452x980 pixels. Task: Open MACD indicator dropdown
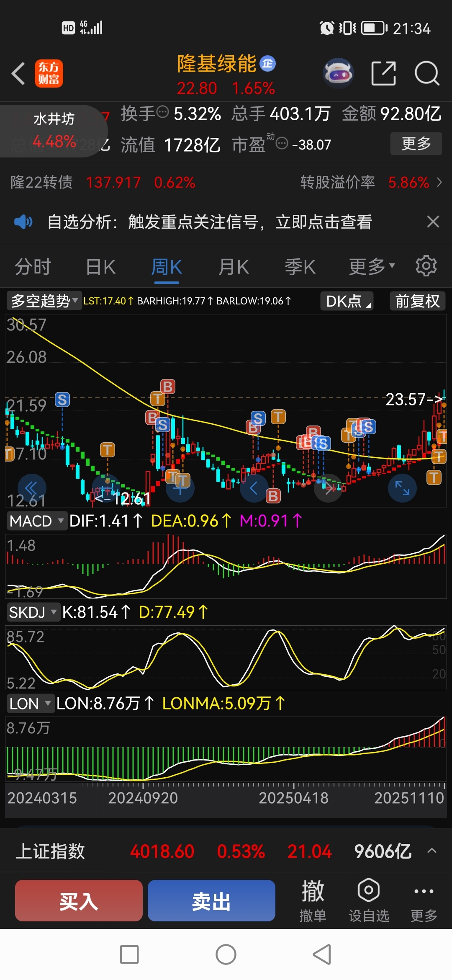[x=37, y=521]
